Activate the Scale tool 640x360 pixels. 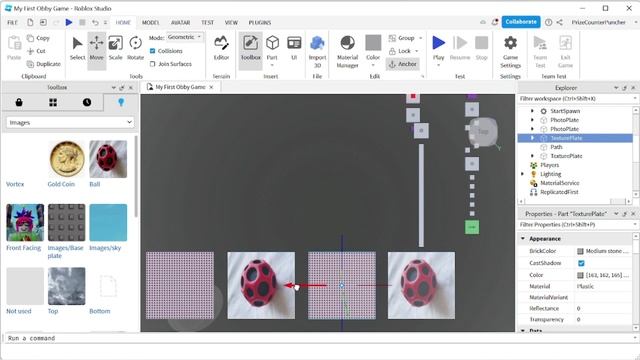coord(116,49)
